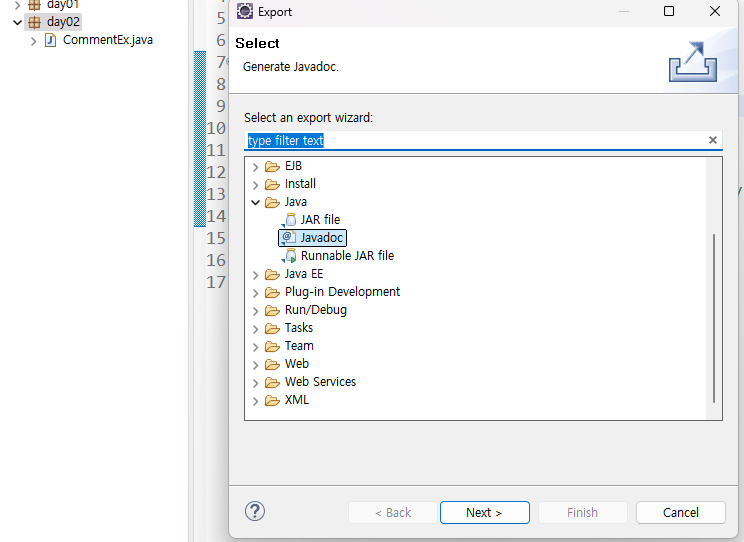Select the Run/Debug label
The width and height of the screenshot is (744, 542).
(316, 310)
